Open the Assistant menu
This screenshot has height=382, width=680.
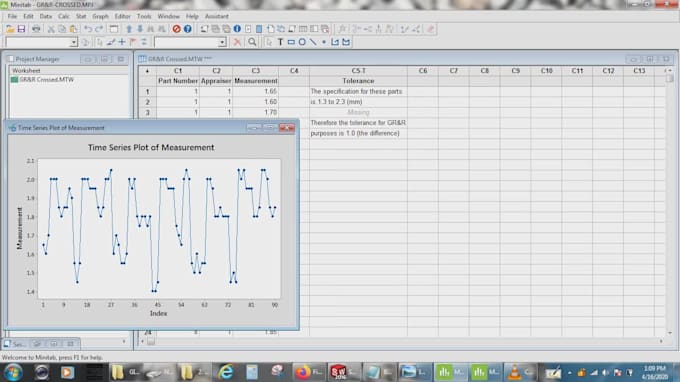(x=216, y=16)
